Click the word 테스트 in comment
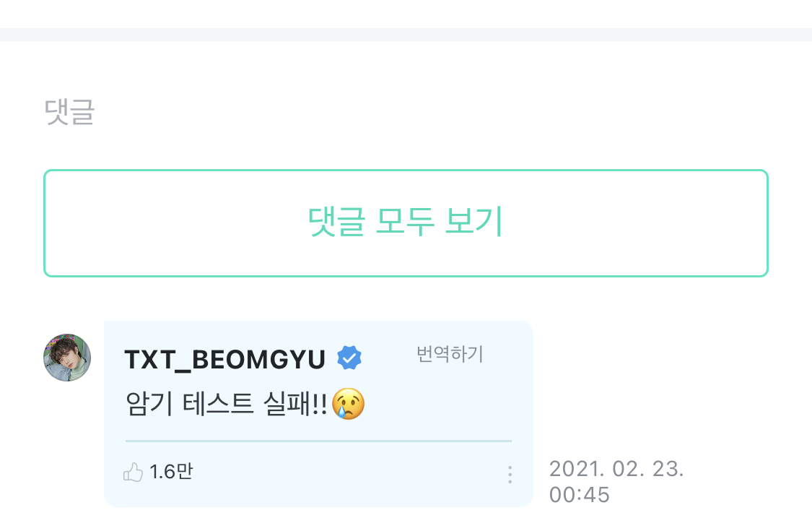Image resolution: width=812 pixels, height=531 pixels. (x=218, y=403)
